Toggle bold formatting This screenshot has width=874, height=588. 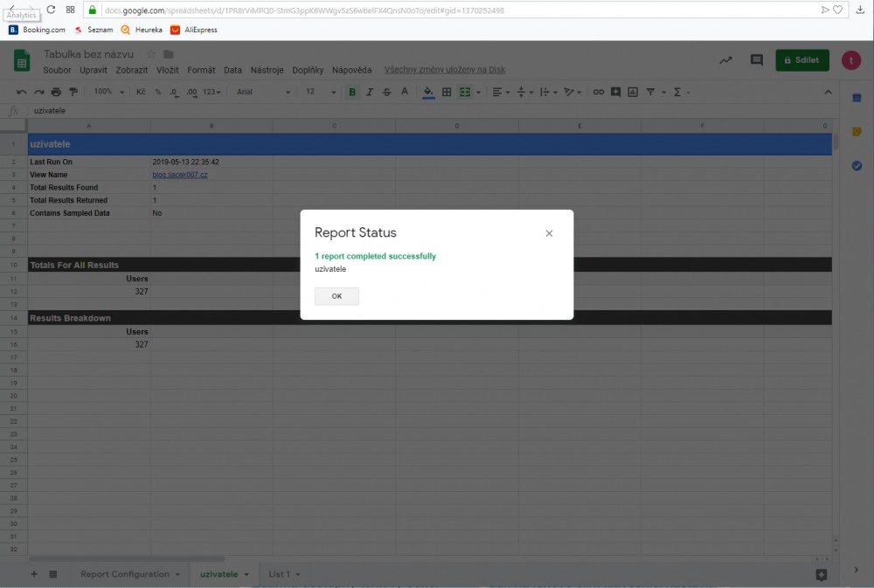(x=353, y=92)
